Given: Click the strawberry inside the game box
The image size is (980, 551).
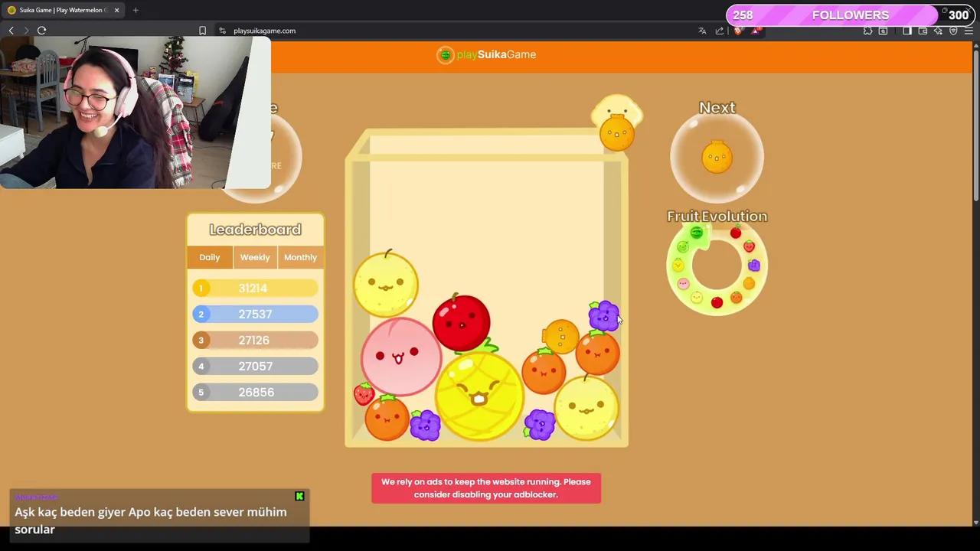Looking at the screenshot, I should pyautogui.click(x=364, y=393).
